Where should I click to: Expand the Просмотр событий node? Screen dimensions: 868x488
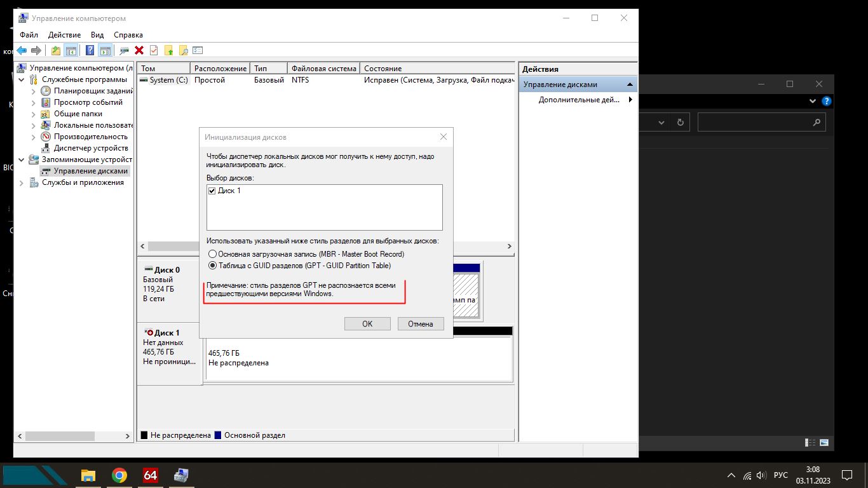point(34,102)
